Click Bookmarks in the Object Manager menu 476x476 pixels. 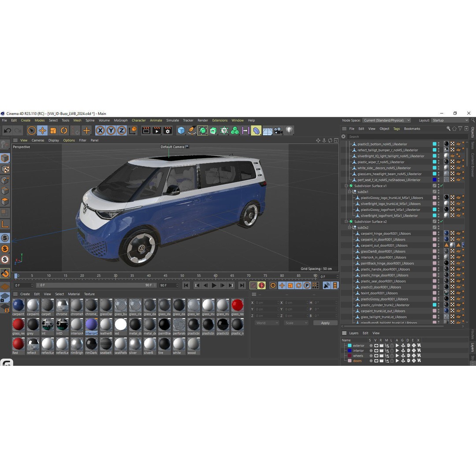pyautogui.click(x=412, y=128)
